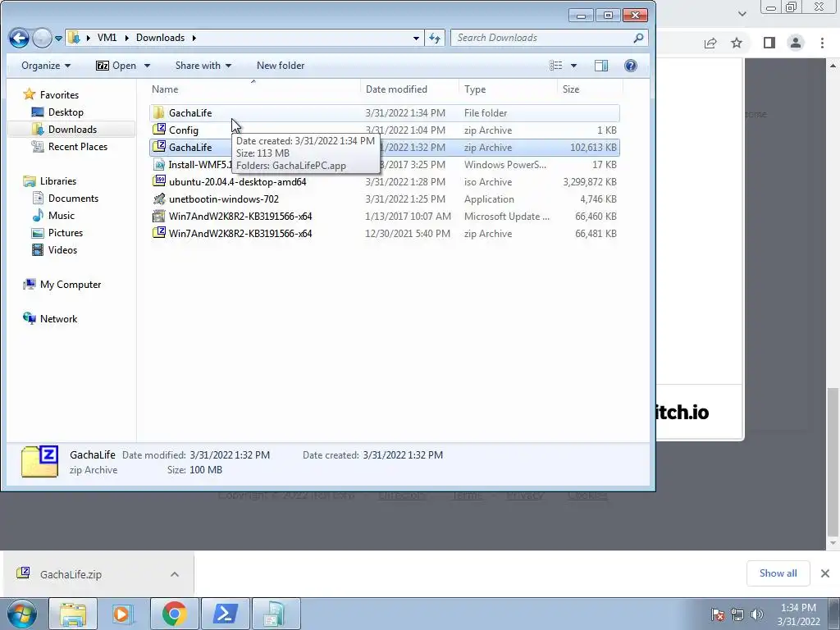Click Show all downloads in Chrome

pos(778,573)
